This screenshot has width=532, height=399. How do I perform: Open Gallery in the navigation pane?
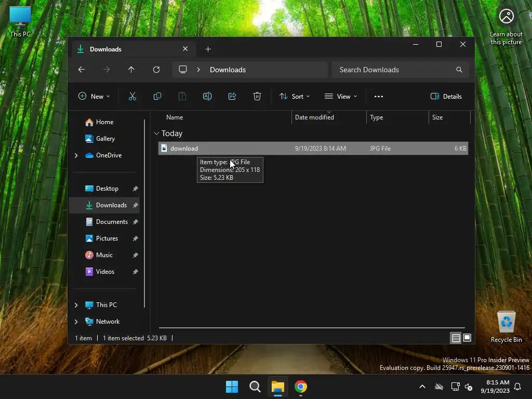click(104, 139)
